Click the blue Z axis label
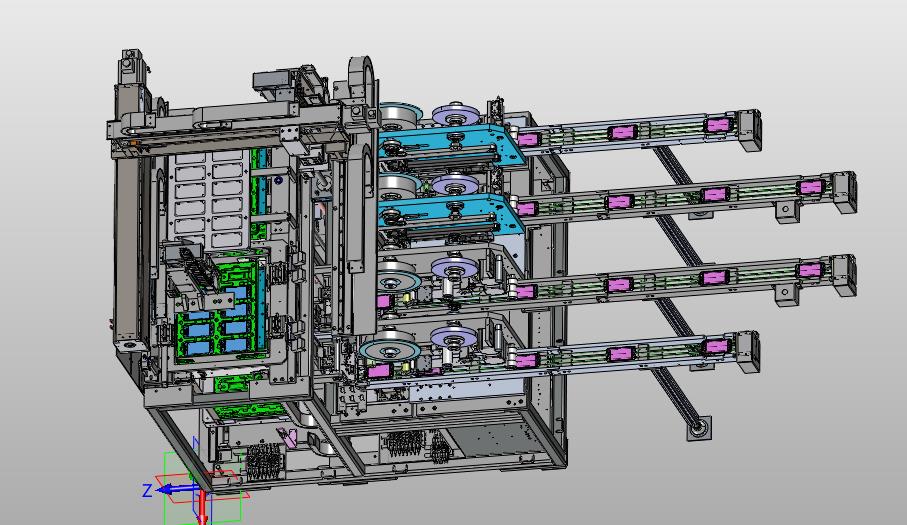Viewport: 907px width, 525px height. 147,491
